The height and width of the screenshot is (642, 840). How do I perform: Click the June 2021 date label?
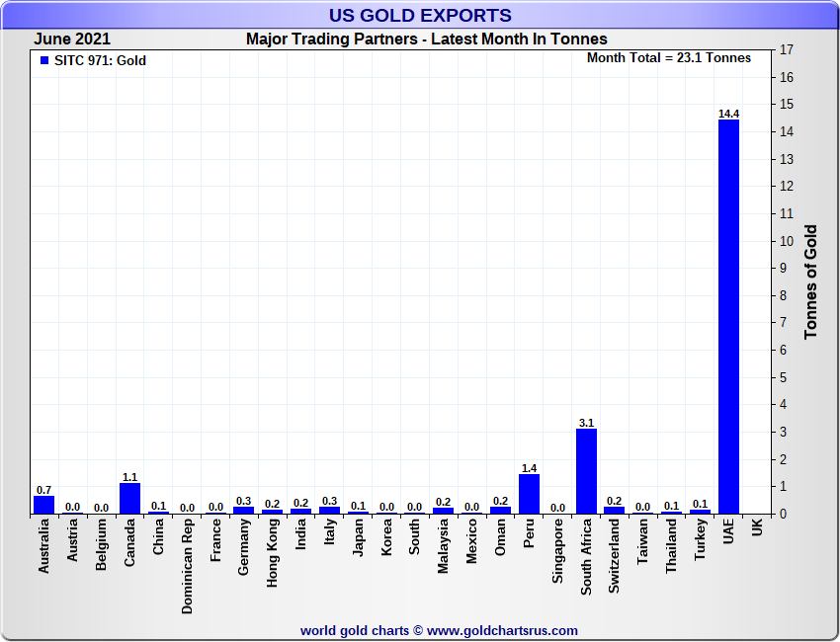tap(72, 40)
